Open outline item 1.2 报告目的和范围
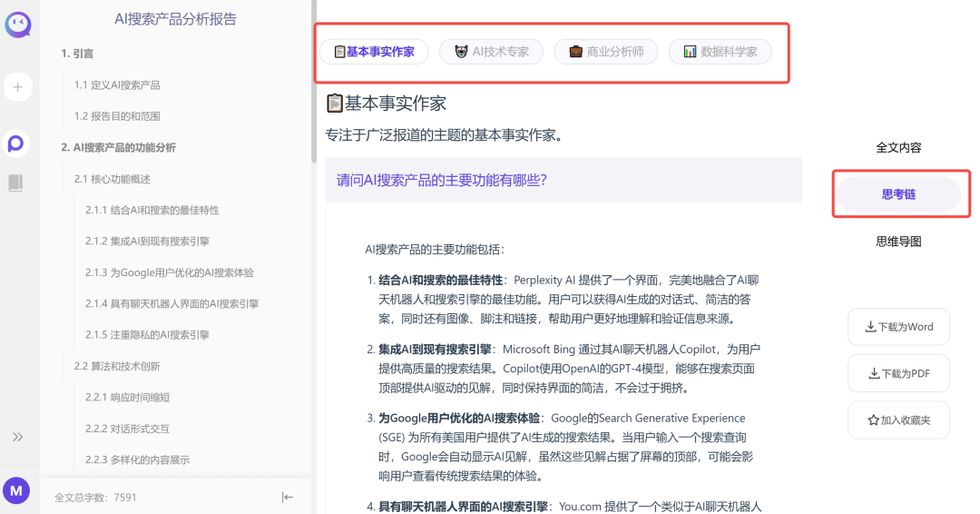 pyautogui.click(x=117, y=116)
